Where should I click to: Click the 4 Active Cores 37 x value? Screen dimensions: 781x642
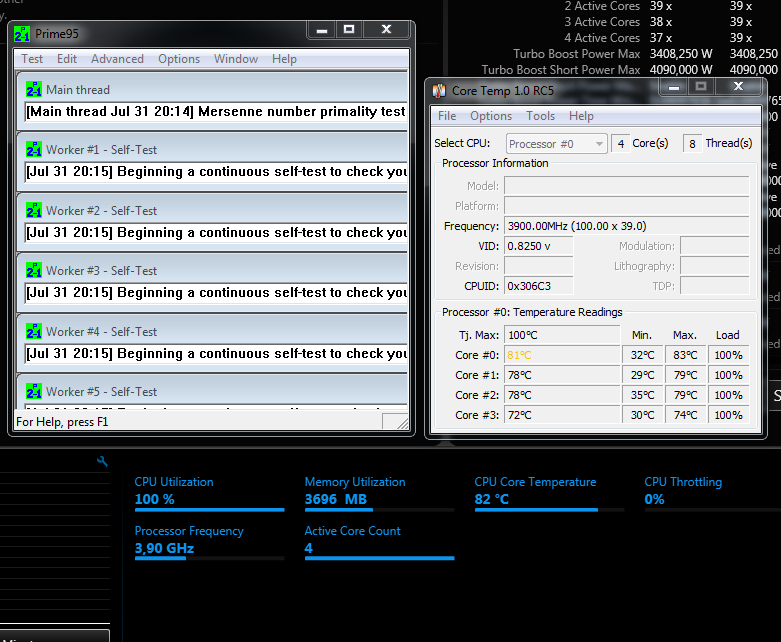coord(661,38)
